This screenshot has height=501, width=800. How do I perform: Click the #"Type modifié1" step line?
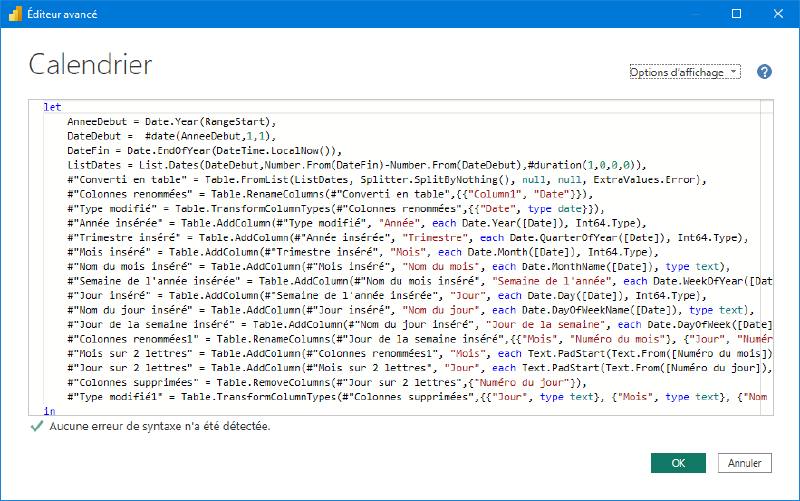point(417,397)
